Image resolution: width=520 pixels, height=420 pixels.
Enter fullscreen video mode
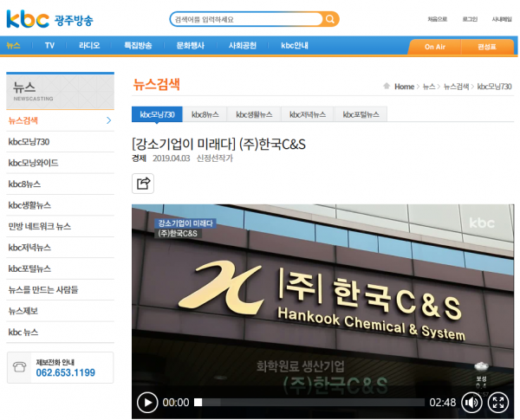tap(498, 403)
